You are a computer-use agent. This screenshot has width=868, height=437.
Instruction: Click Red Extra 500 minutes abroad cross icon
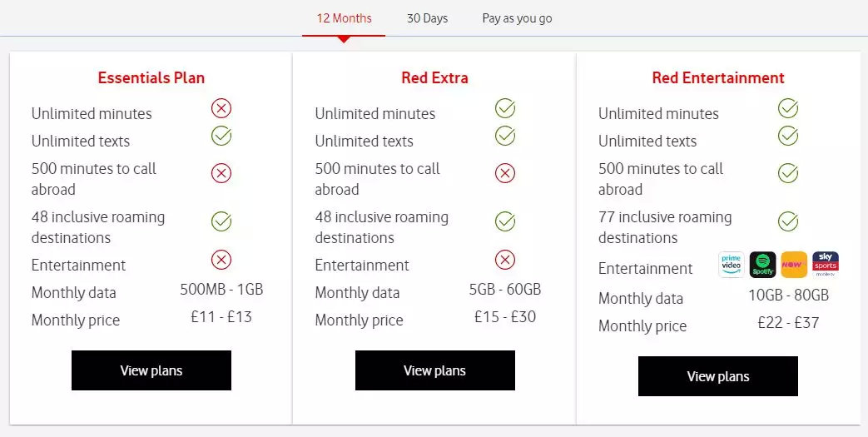tap(505, 173)
